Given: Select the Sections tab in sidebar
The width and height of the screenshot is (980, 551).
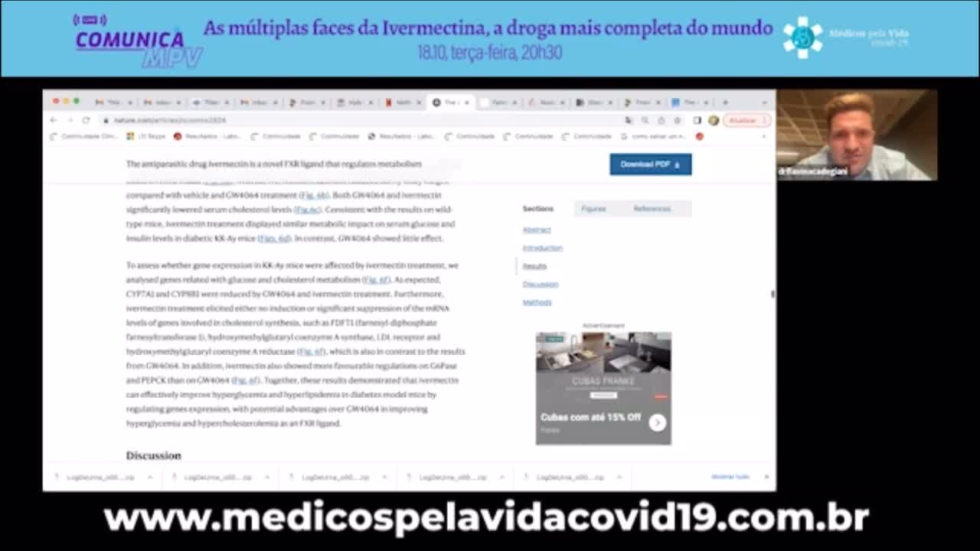Looking at the screenshot, I should (x=537, y=208).
